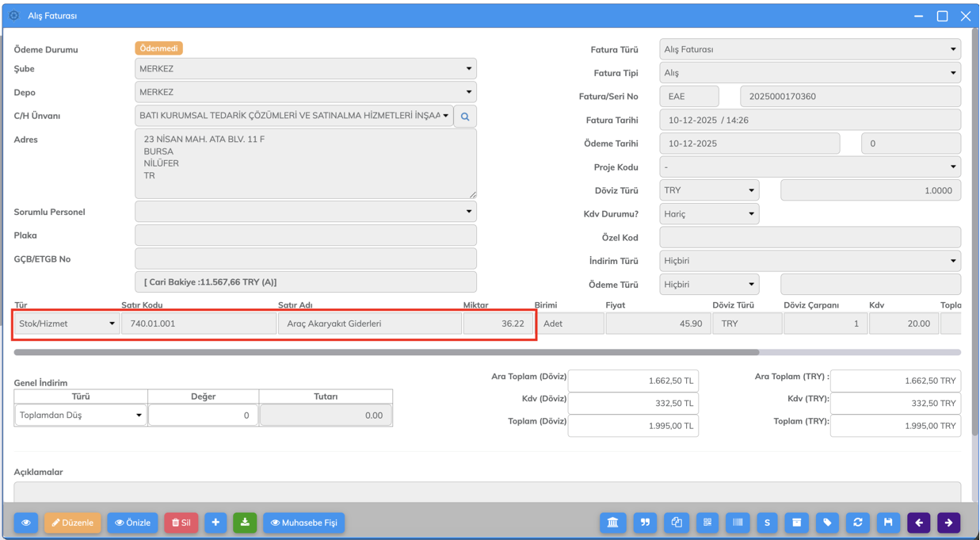This screenshot has width=980, height=540.
Task: Click the horizontal scrollbar under the invoice row
Action: (386, 352)
